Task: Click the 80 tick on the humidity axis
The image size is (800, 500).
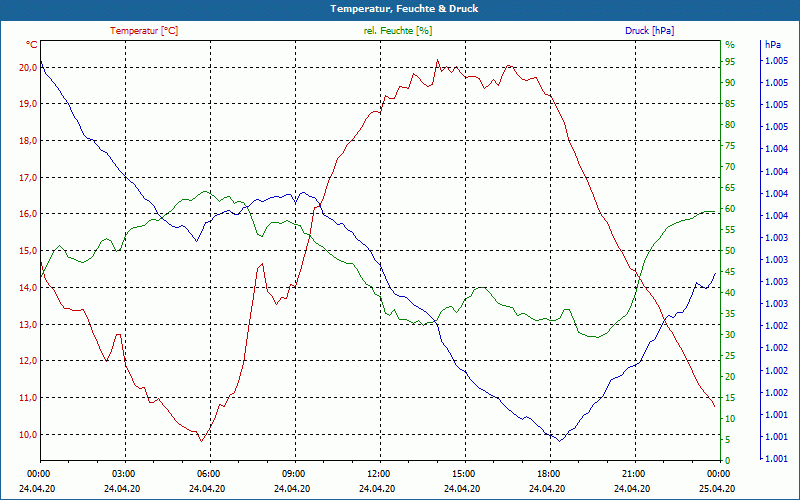Action: [x=730, y=125]
